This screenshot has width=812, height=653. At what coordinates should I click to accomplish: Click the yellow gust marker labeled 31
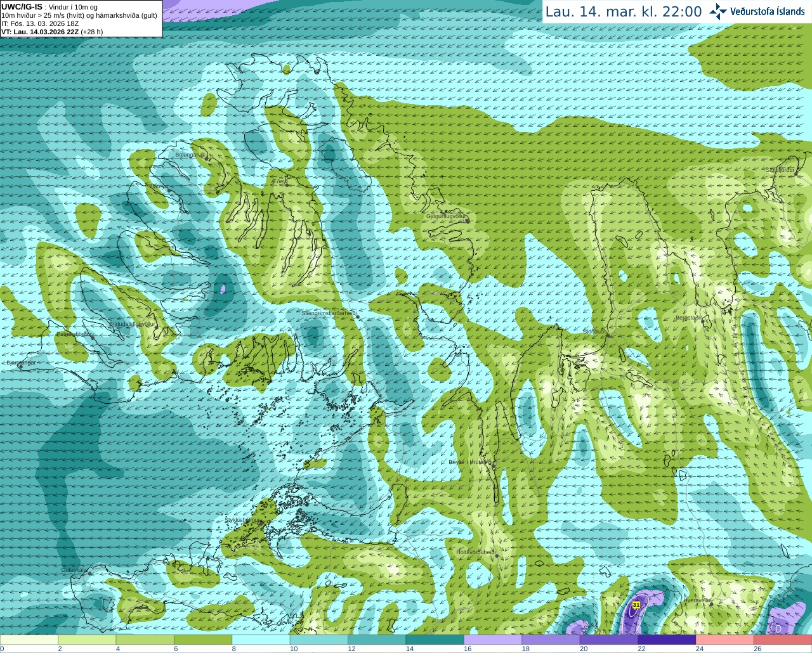click(x=636, y=605)
